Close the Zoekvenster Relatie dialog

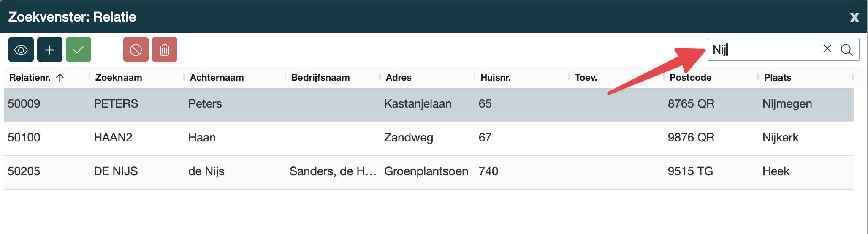coord(854,18)
